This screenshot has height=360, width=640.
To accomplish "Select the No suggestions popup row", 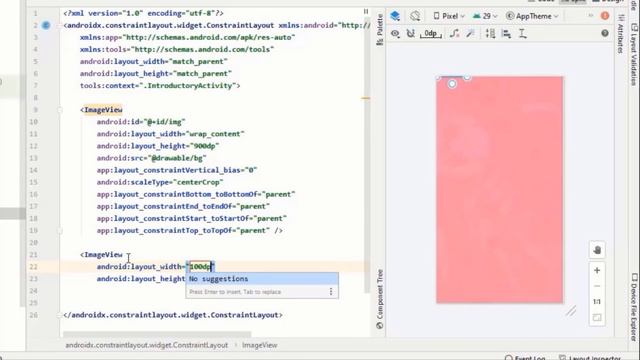I will click(x=262, y=279).
